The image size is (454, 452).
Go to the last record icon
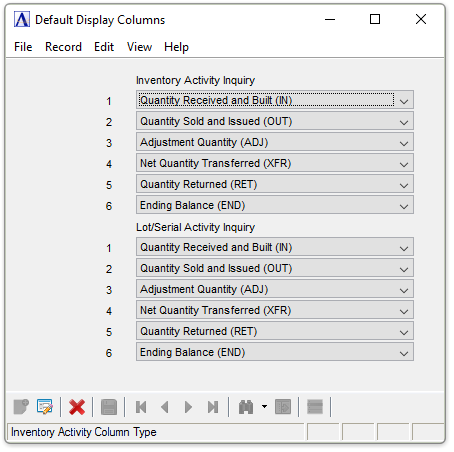click(x=213, y=407)
